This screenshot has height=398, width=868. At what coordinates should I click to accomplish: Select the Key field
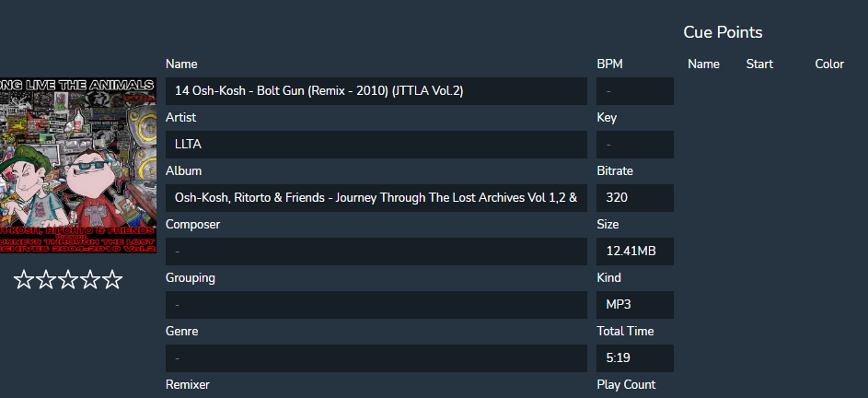tap(635, 145)
